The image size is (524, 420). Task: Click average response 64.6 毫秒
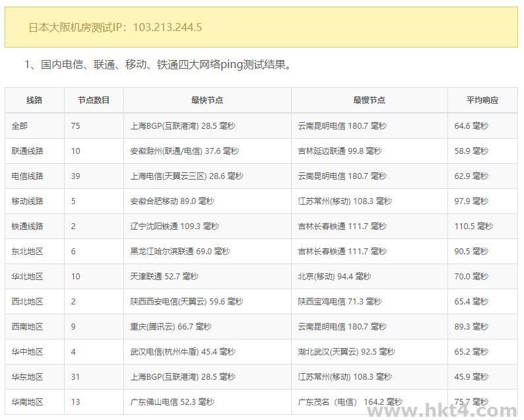point(471,125)
